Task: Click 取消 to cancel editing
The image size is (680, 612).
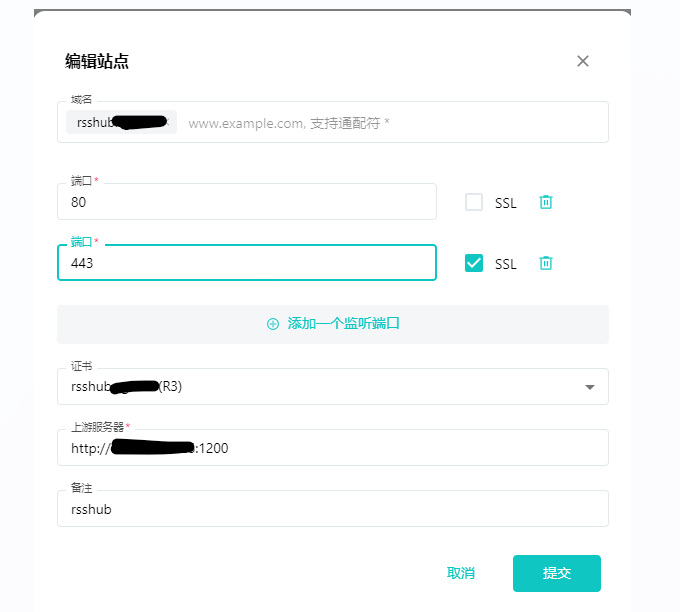Action: 461,573
